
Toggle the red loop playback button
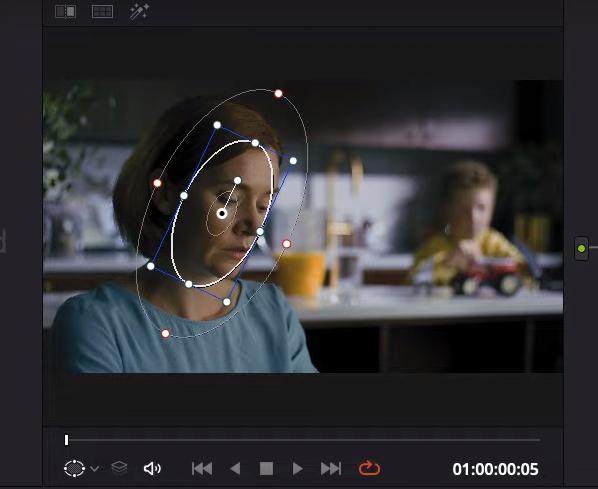coord(369,468)
